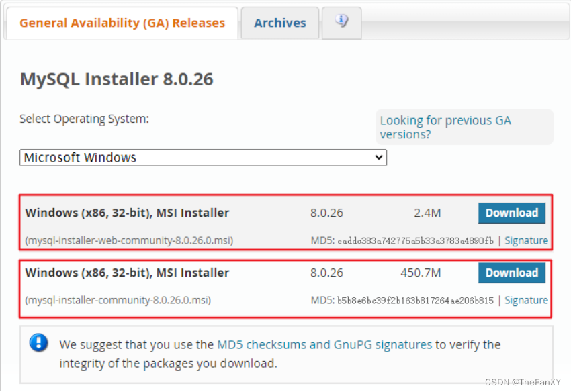
Task: Open MD5 checksums and GnuPG signatures link
Action: (324, 344)
